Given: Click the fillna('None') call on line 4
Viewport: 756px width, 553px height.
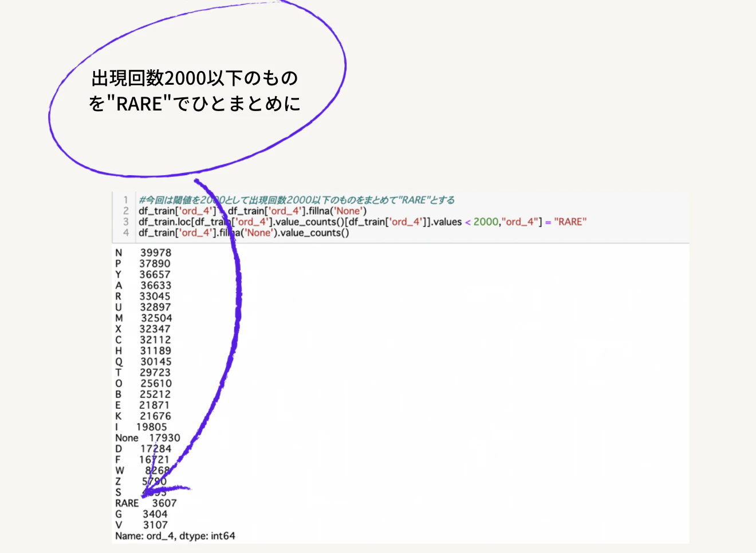Looking at the screenshot, I should 246,232.
